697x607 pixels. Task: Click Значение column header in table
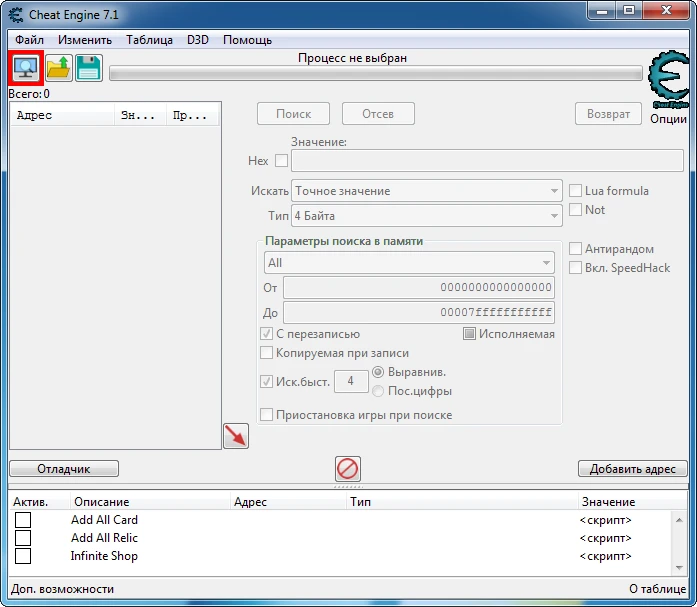tap(633, 502)
